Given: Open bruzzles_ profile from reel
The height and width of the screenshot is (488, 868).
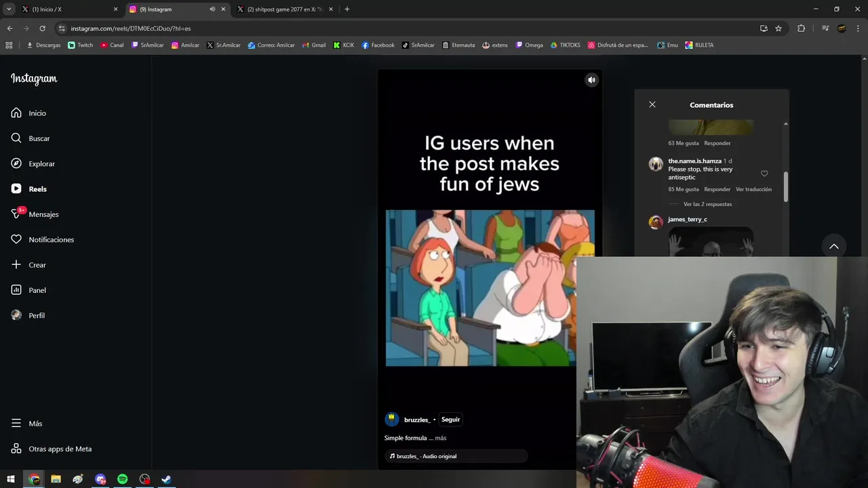Looking at the screenshot, I should (416, 420).
